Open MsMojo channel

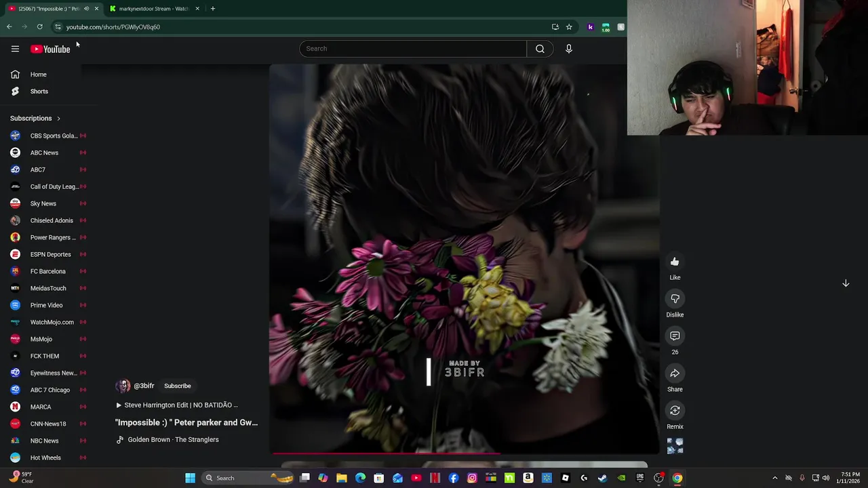[47, 339]
